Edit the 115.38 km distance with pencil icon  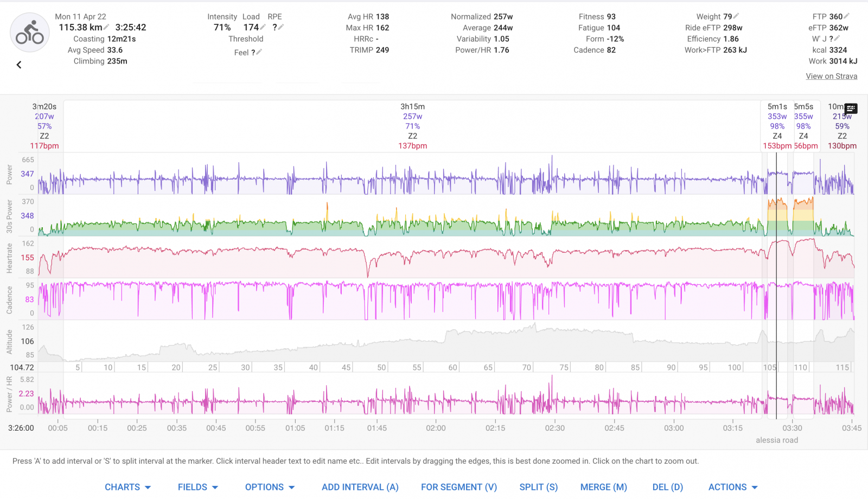tap(107, 27)
